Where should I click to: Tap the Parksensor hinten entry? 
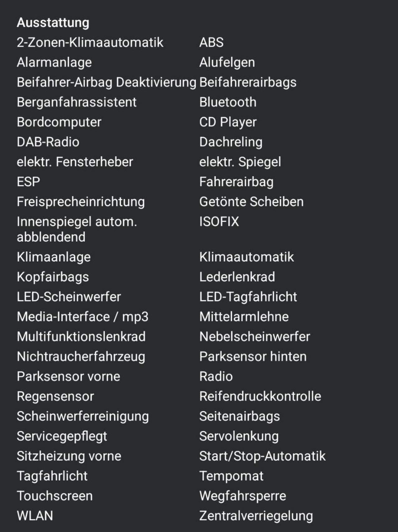[x=253, y=356]
